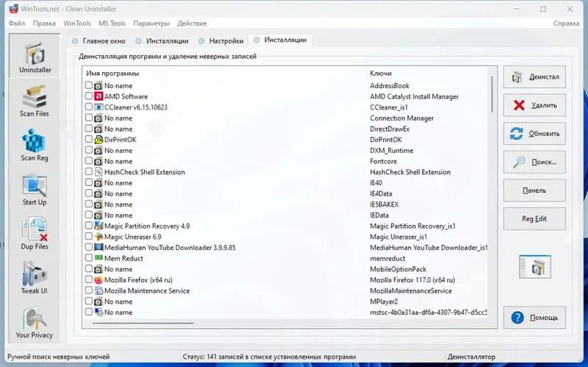The width and height of the screenshot is (588, 367).
Task: Click the Обновить refresh button
Action: [534, 134]
